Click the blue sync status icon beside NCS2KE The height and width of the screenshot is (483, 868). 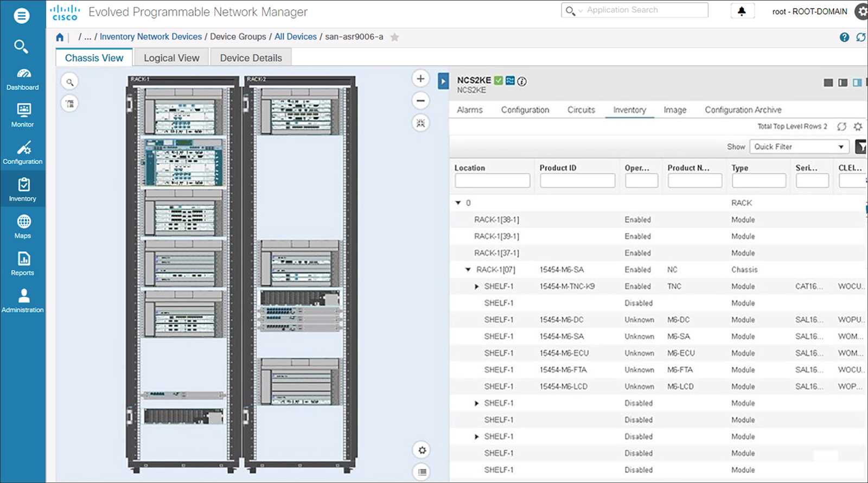coord(510,80)
